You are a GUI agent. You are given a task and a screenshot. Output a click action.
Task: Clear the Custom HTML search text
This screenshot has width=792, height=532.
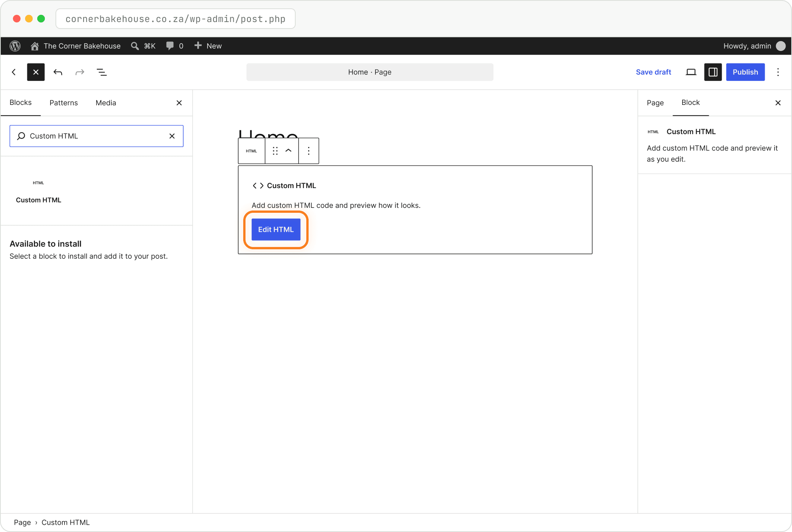point(172,136)
